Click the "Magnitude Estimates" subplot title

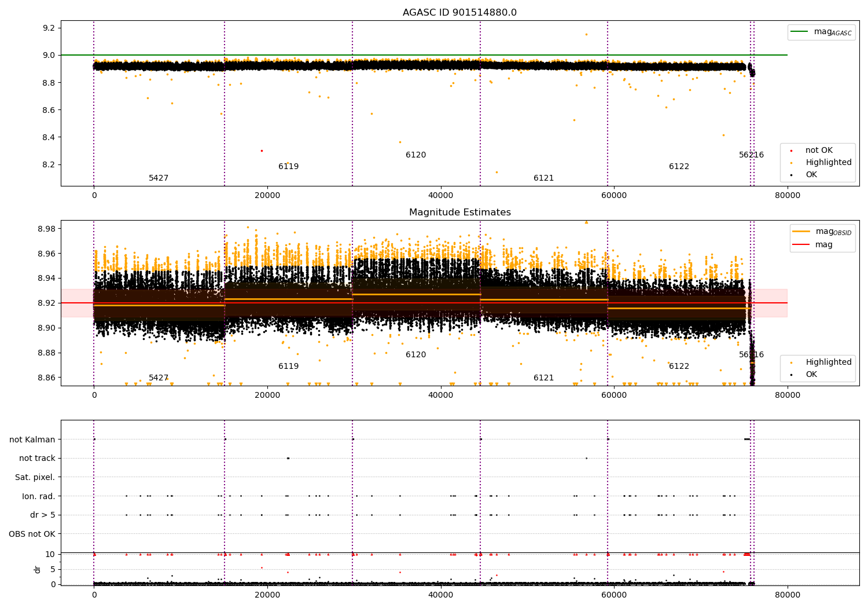(459, 213)
